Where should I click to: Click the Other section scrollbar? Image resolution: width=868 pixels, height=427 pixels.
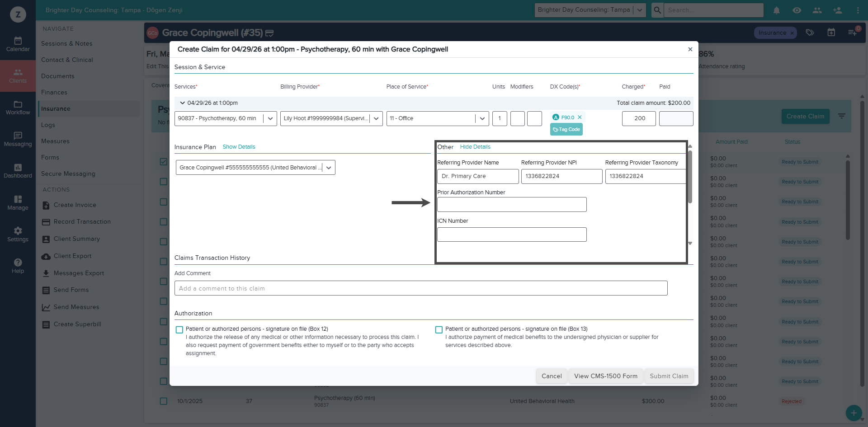tap(690, 176)
